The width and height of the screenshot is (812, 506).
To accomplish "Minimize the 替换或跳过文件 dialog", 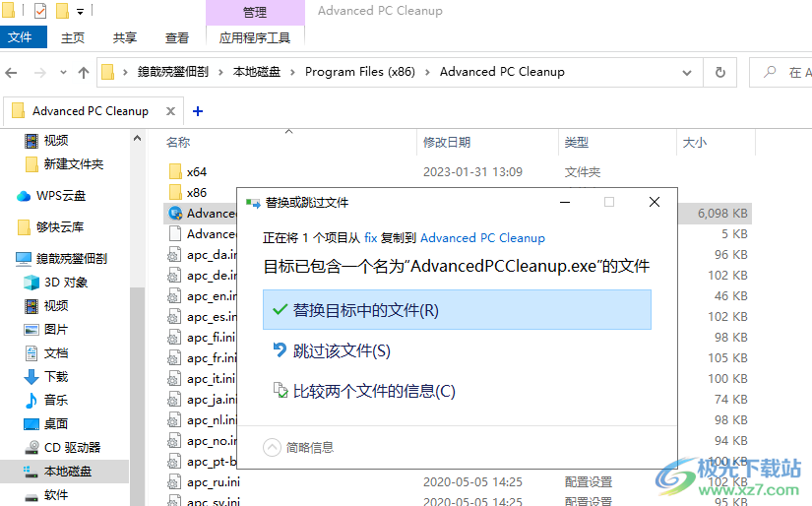I will [565, 202].
